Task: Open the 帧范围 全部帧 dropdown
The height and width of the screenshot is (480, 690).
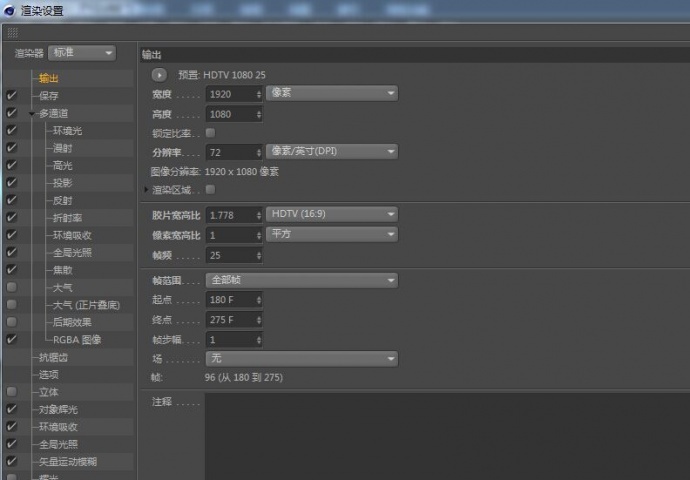Action: [302, 280]
